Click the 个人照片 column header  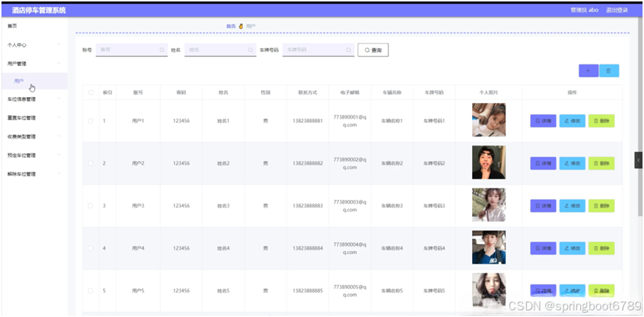point(489,93)
